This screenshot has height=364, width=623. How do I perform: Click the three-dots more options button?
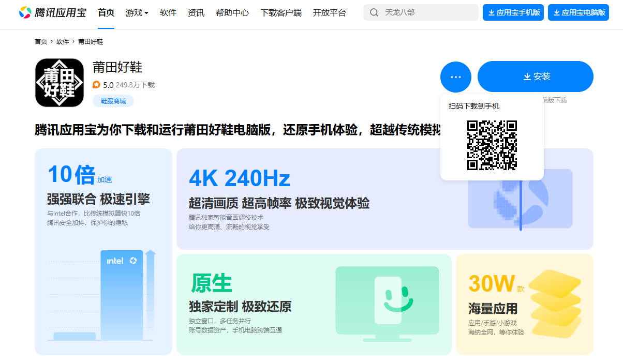(x=455, y=77)
